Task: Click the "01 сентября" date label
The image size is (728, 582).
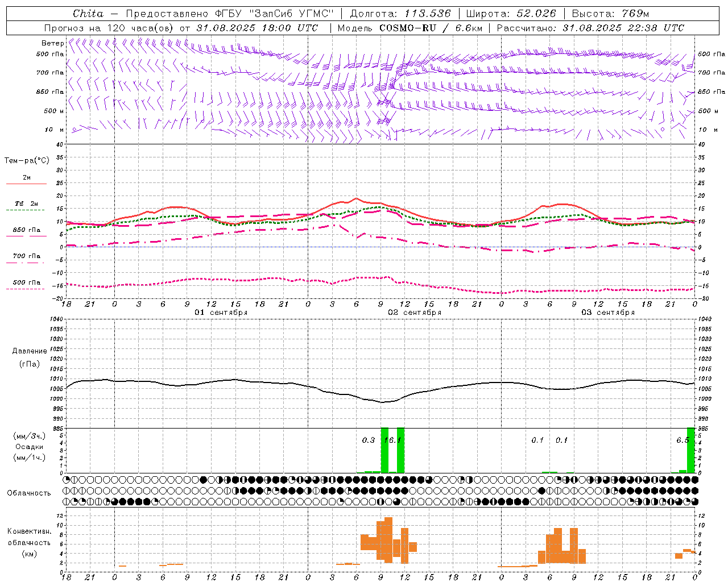Action: pyautogui.click(x=221, y=313)
